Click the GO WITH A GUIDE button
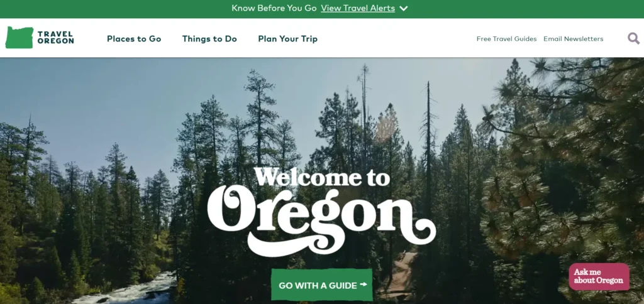Viewport: 644px width, 304px height. tap(321, 285)
